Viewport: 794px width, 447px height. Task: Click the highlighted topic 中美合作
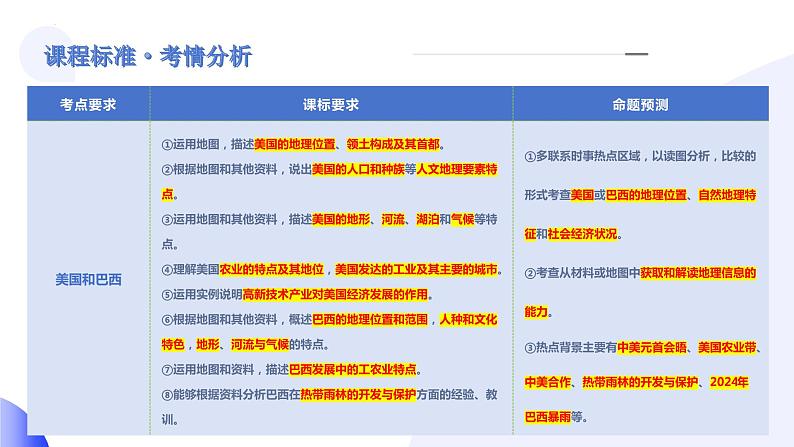point(548,382)
